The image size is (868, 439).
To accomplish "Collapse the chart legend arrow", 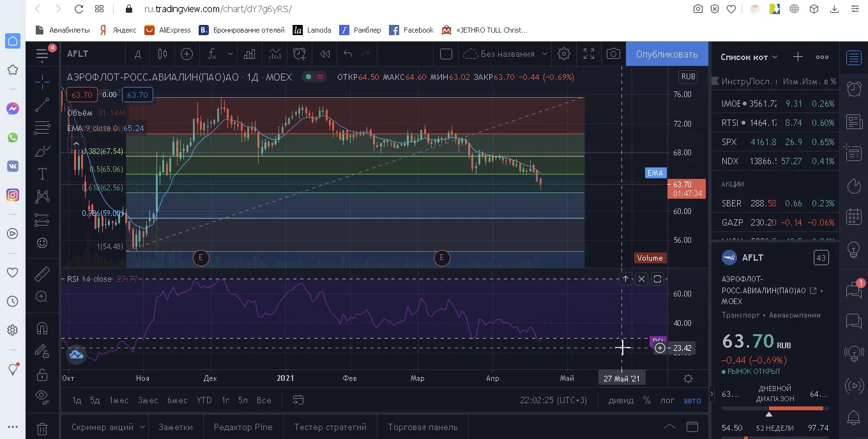I will [x=76, y=144].
